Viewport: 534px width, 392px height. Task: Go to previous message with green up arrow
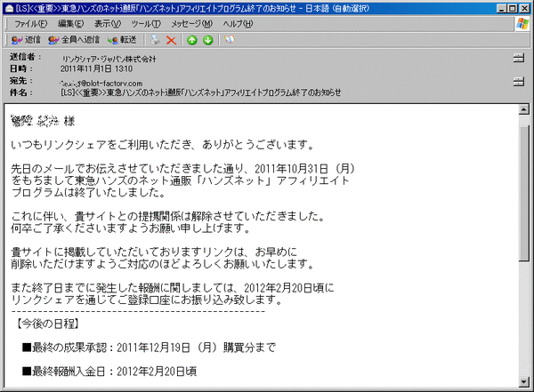point(192,40)
